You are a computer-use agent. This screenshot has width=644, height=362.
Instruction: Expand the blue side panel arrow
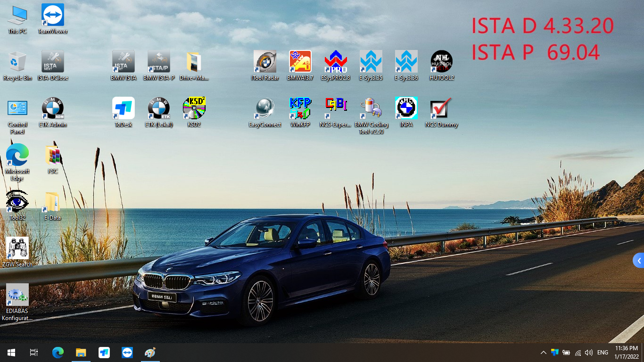(x=639, y=260)
